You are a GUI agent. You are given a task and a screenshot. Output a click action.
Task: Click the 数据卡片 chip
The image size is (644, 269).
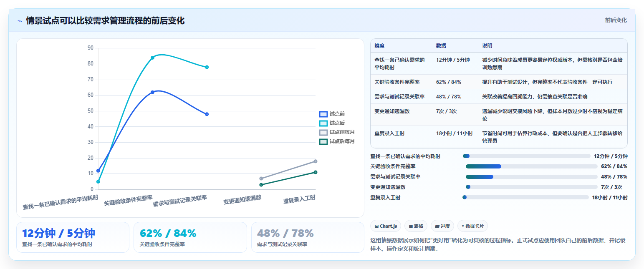(x=472, y=226)
